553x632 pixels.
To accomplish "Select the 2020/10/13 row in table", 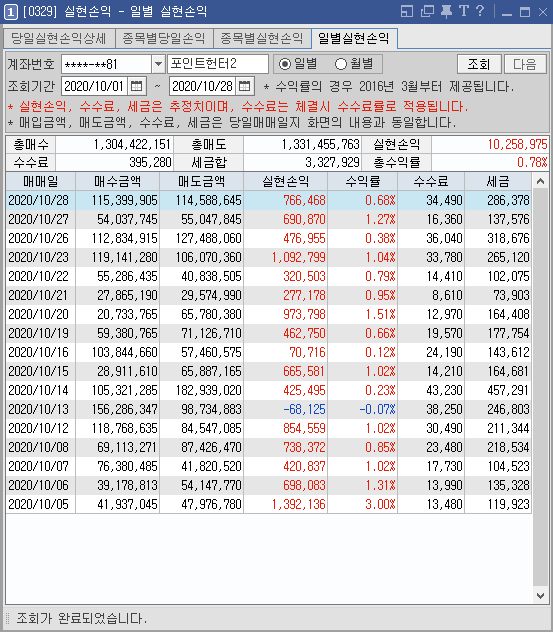I will point(268,410).
